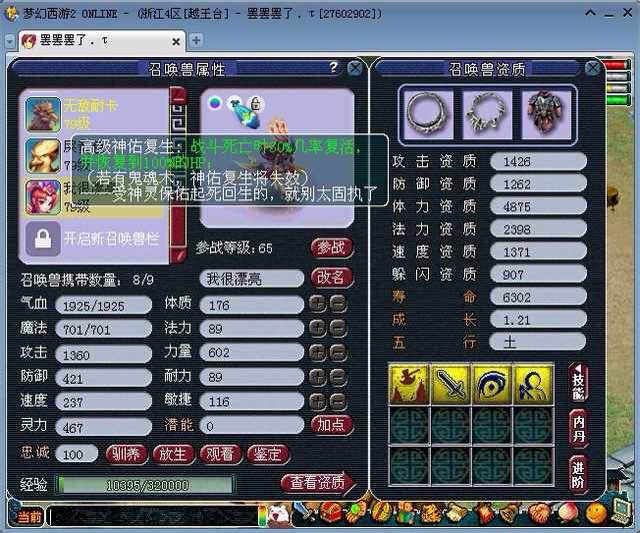The height and width of the screenshot is (533, 640).
Task: Select the collar ring equipment slot
Action: (x=428, y=114)
